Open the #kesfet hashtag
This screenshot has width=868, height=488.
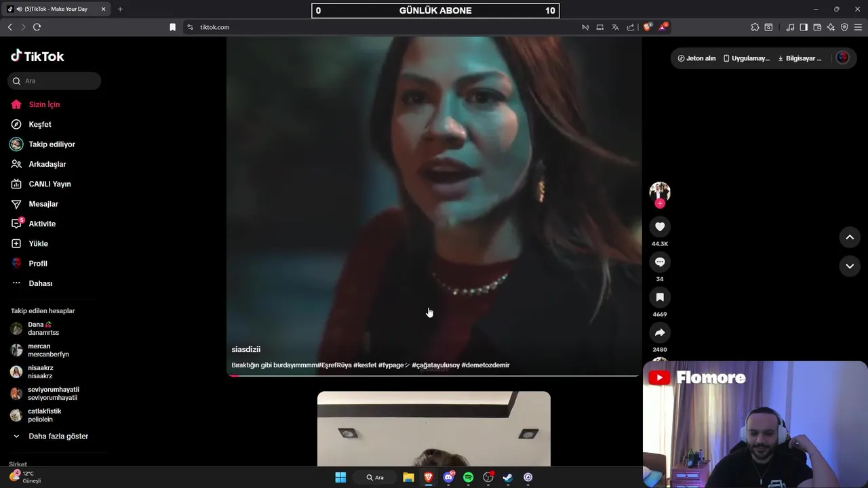point(365,365)
